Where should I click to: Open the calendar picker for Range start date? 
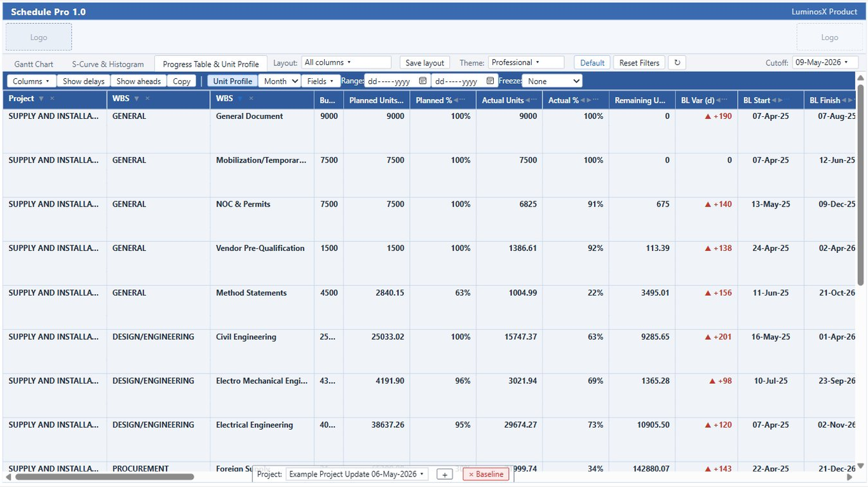(x=423, y=81)
